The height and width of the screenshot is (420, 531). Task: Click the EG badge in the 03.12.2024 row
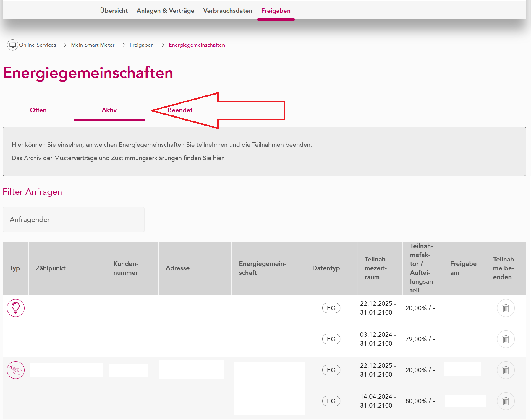[x=331, y=339]
